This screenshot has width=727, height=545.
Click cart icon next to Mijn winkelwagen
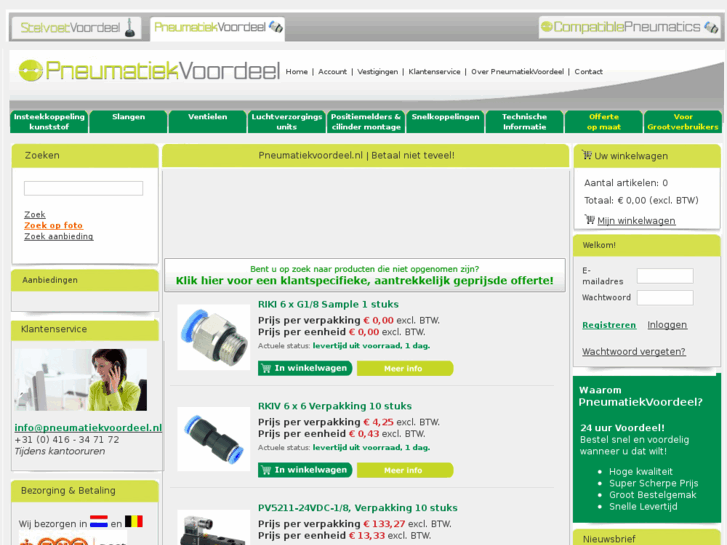click(x=590, y=219)
